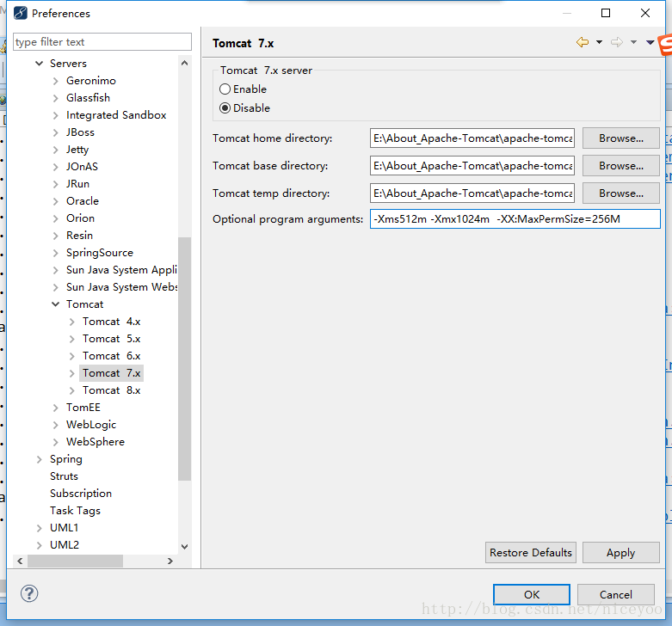Select UML2 in the tree
Image resolution: width=672 pixels, height=626 pixels.
(x=65, y=544)
